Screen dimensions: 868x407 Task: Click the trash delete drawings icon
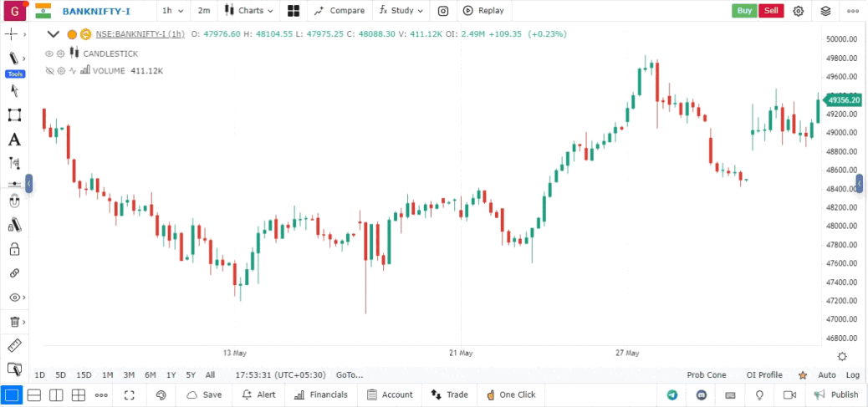(x=14, y=322)
